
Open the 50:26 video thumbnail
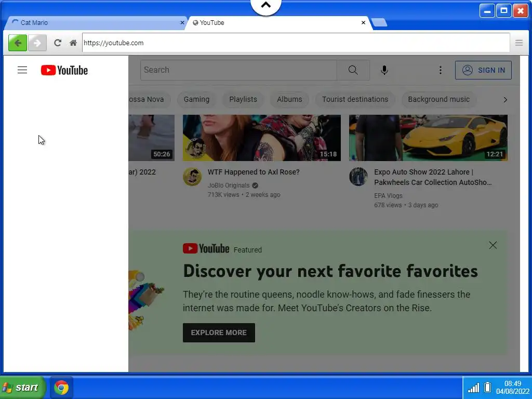tap(152, 138)
